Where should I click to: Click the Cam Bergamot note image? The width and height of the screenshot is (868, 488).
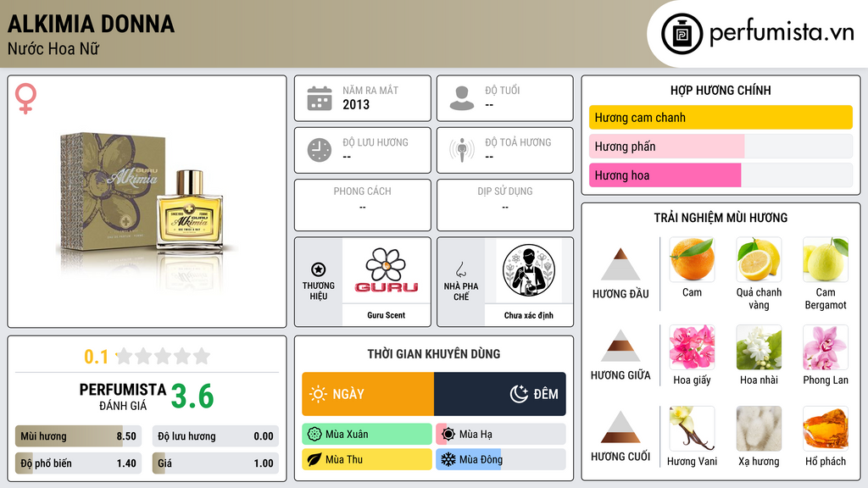[x=826, y=259]
